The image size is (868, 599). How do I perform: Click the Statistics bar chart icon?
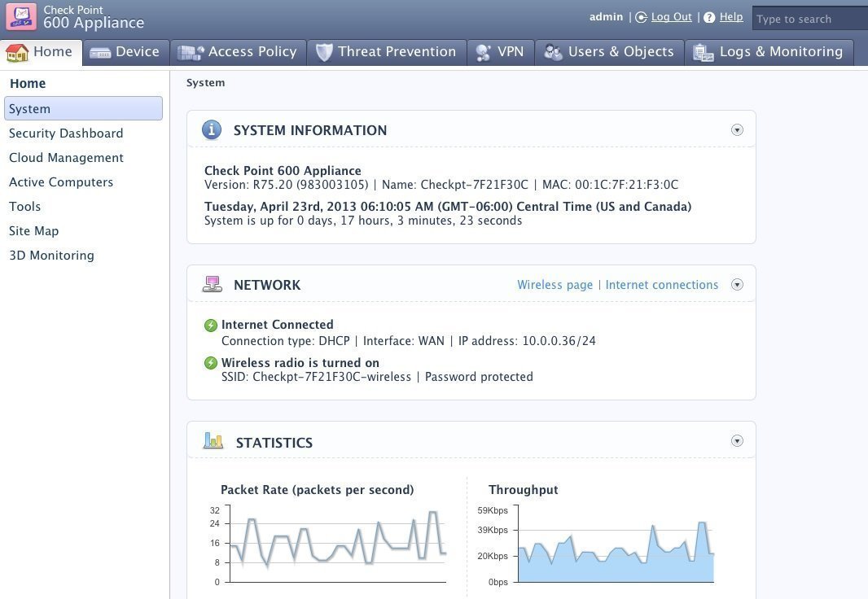click(x=213, y=442)
